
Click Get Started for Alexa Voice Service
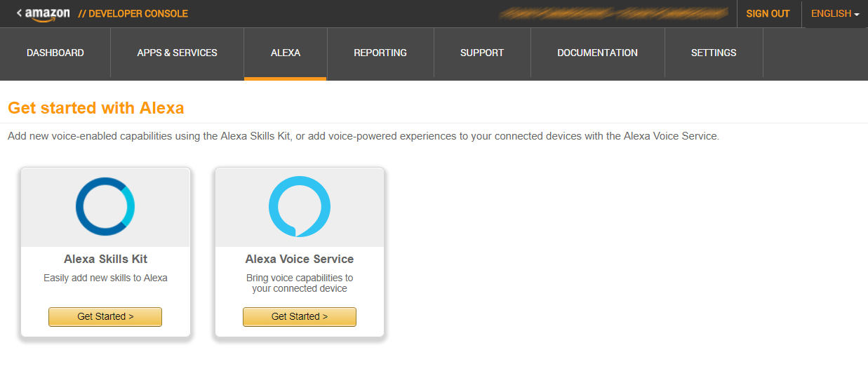pyautogui.click(x=300, y=316)
